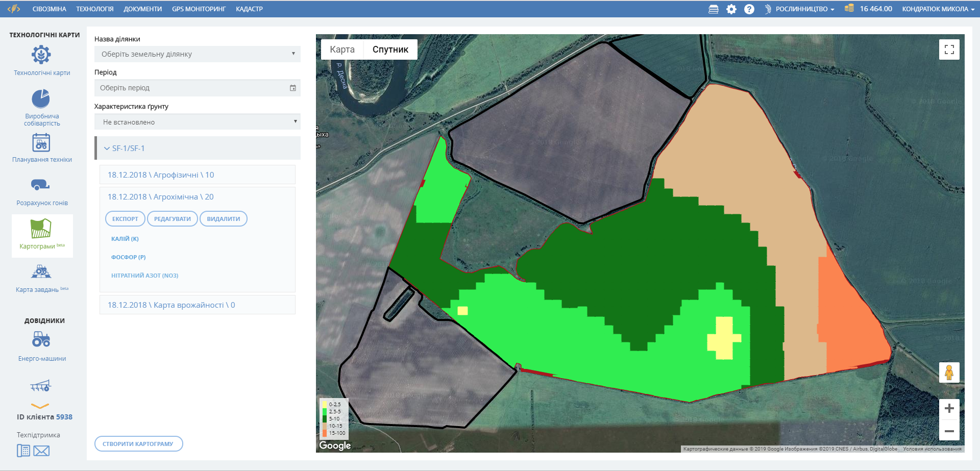Switch map to Спутник view
980x471 pixels.
(390, 49)
